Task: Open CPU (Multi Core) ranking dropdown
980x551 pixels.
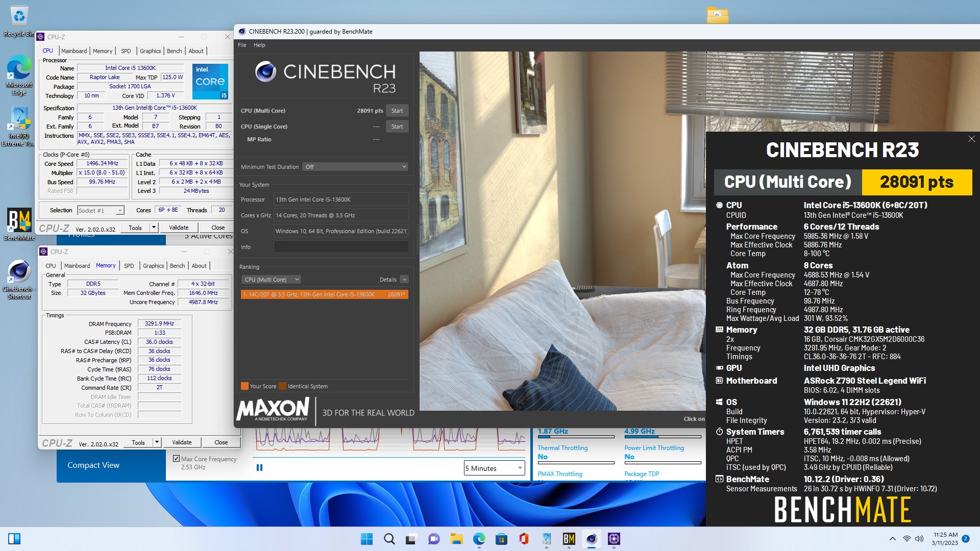Action: pos(271,280)
